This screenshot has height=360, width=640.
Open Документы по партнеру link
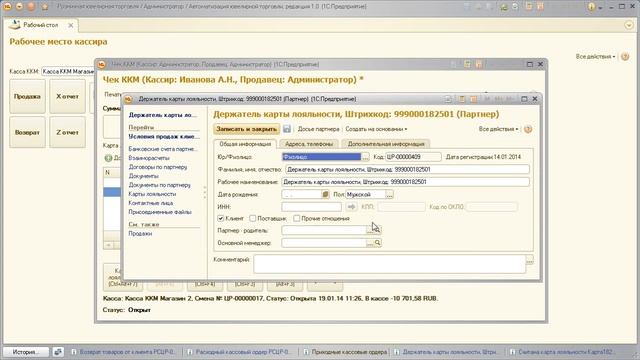pos(160,185)
